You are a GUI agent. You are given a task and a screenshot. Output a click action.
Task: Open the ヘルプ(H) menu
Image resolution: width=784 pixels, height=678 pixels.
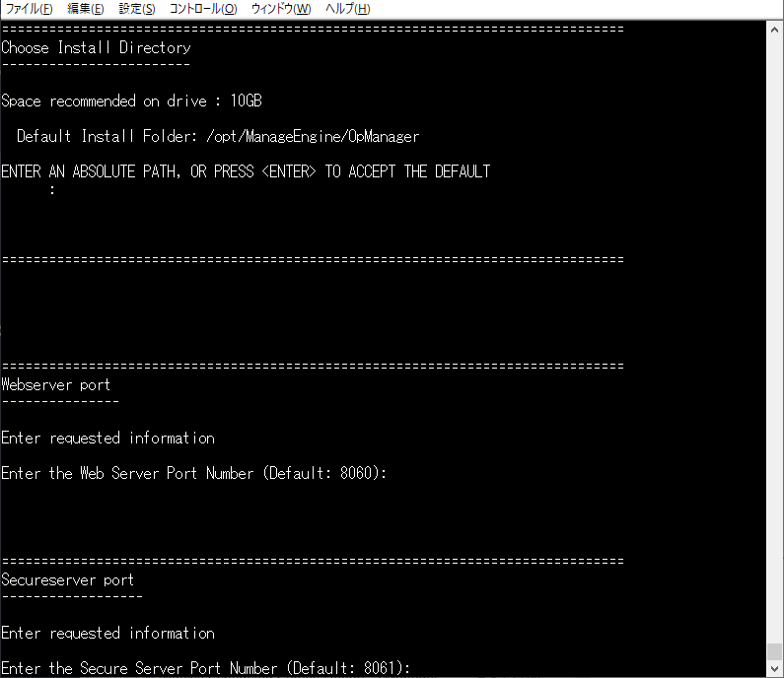[348, 9]
